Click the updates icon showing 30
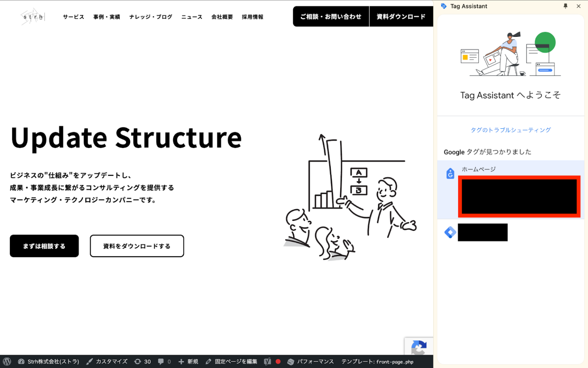 click(x=138, y=361)
